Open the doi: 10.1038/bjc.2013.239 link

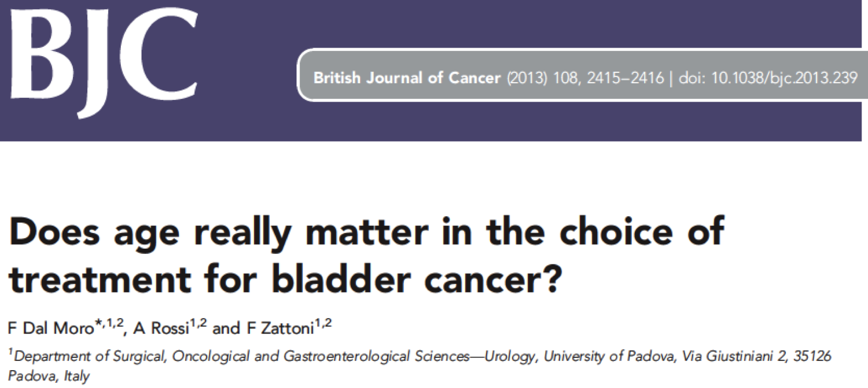click(x=767, y=77)
